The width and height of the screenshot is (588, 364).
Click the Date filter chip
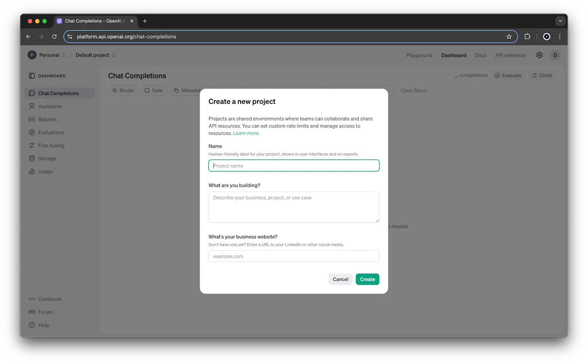(x=154, y=91)
